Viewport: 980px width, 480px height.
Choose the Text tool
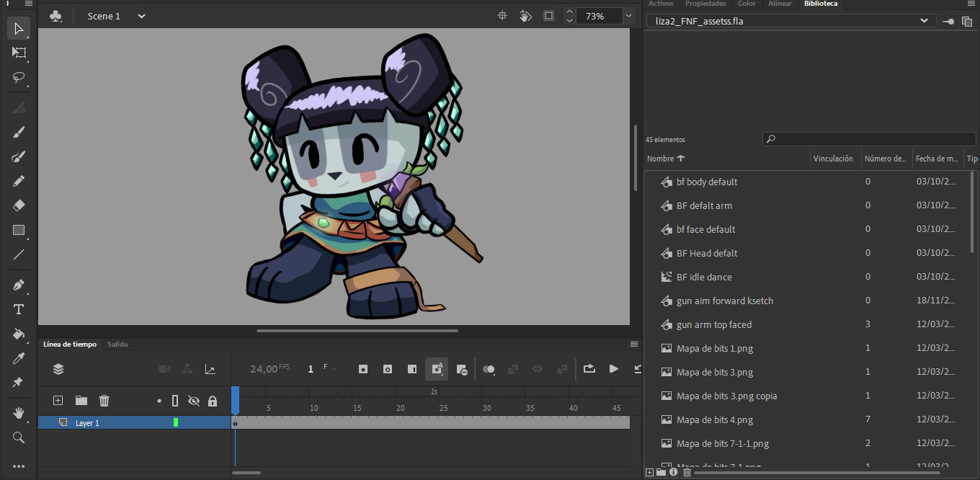tap(19, 310)
